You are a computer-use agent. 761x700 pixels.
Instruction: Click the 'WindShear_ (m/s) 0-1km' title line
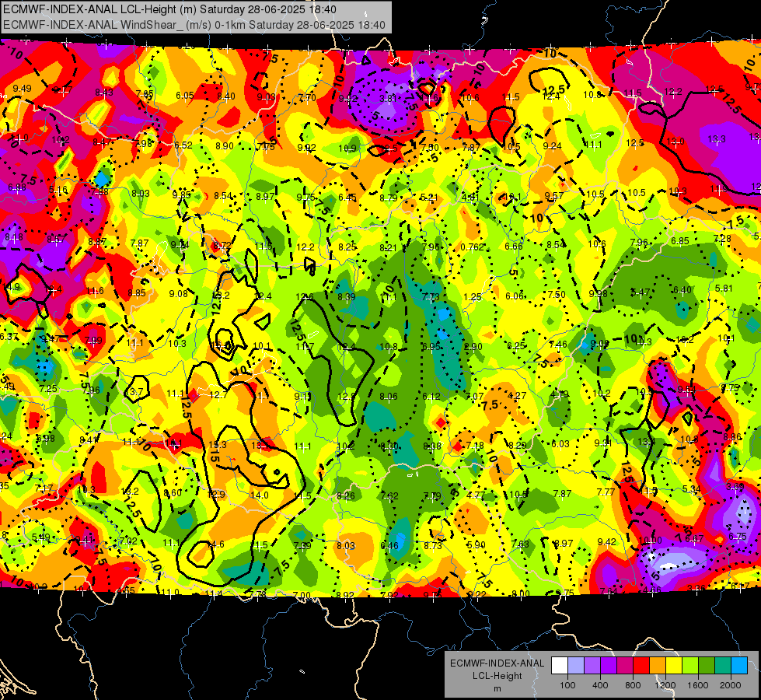pos(194,25)
